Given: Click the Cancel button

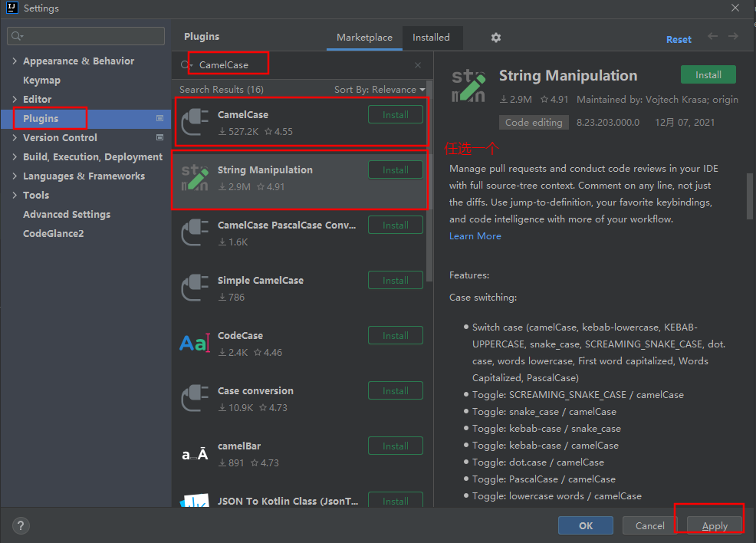Looking at the screenshot, I should [650, 525].
